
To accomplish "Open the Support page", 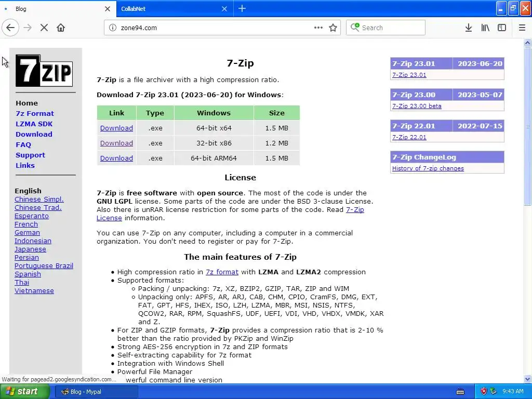I will (30, 155).
